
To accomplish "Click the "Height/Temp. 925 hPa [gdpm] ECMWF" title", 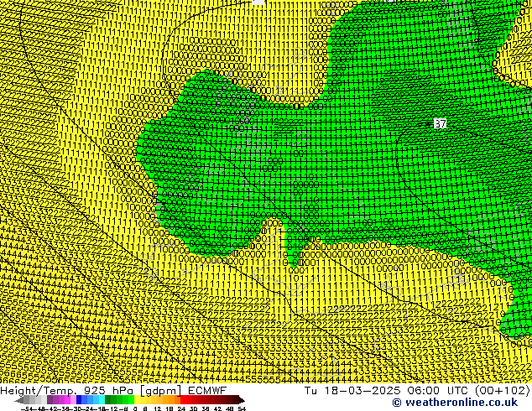I will (x=113, y=390).
